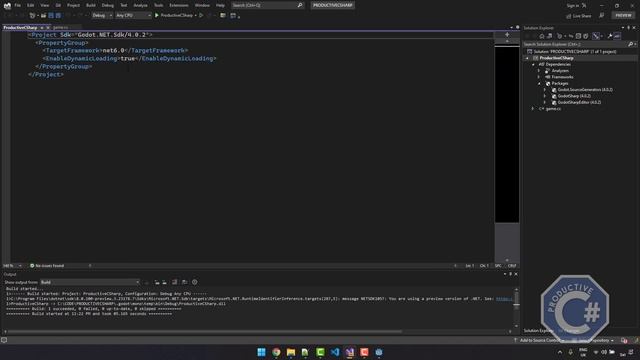
Task: Select the Solution 'PRODUCTIVECSHARP' node
Action: [574, 51]
